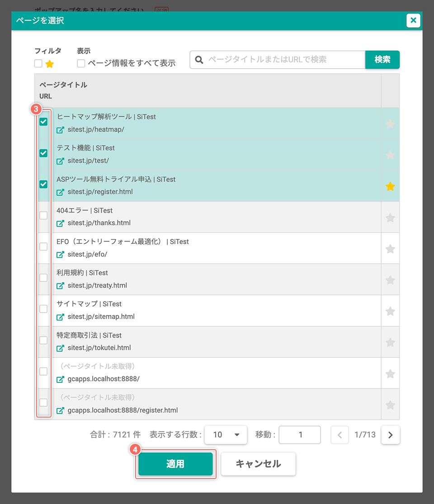Click URL text sitest.jp/efo/
The height and width of the screenshot is (504, 434).
[87, 254]
